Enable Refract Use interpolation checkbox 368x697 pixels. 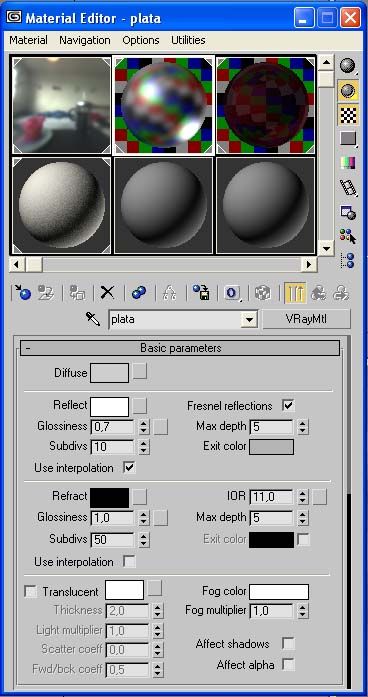click(x=129, y=562)
